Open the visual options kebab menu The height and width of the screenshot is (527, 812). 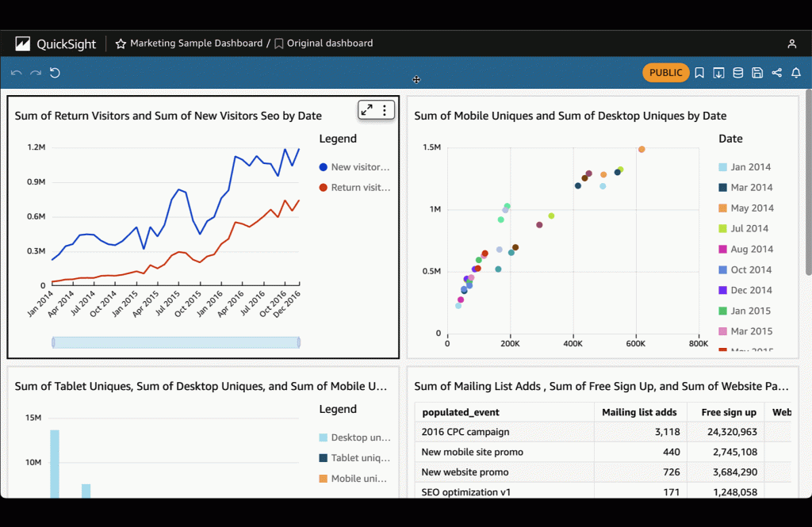pos(385,110)
